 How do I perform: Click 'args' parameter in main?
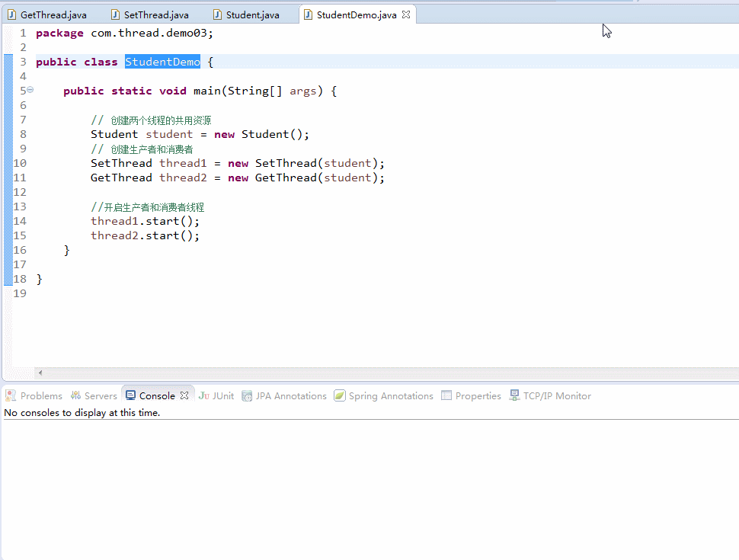302,91
